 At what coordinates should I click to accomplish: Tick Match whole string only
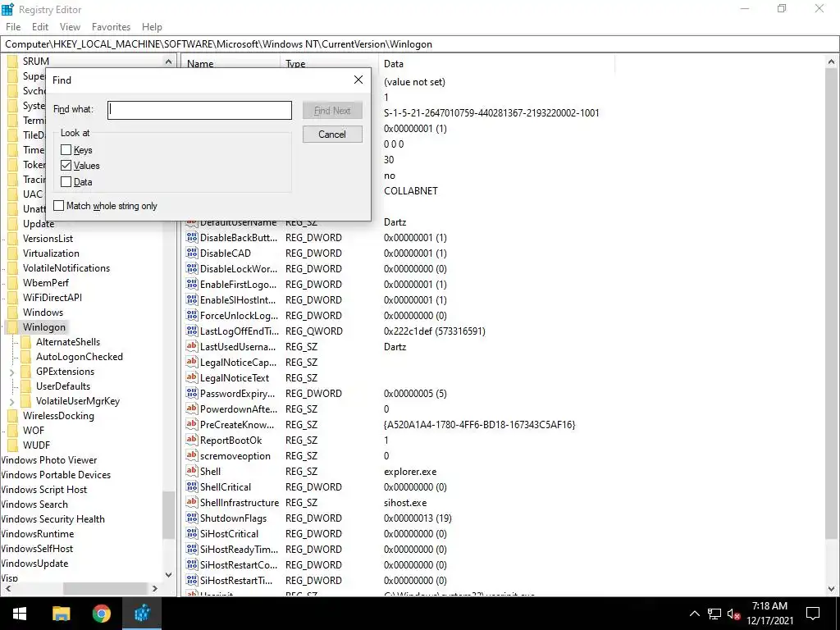coord(59,206)
